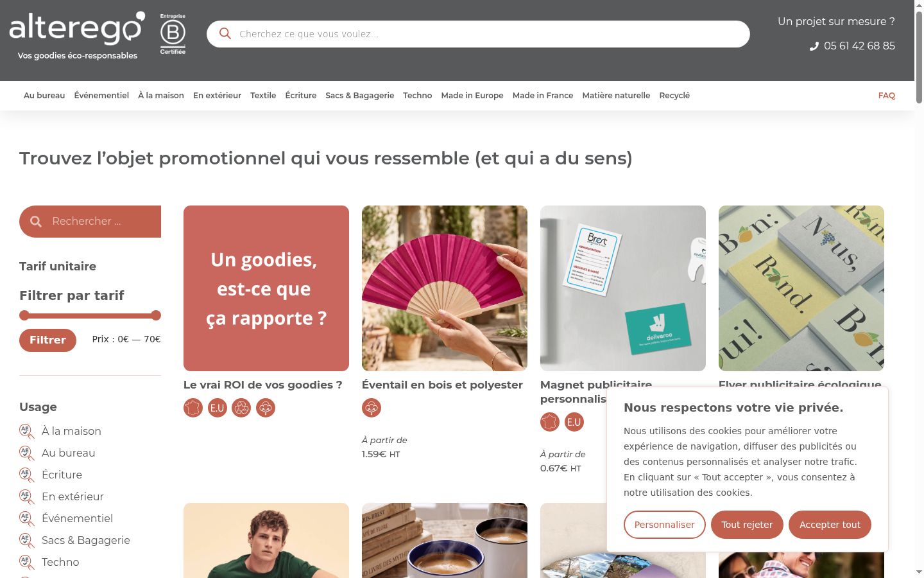
Task: Click the Trouvez l'objet promotionnel page heading
Action: point(326,158)
